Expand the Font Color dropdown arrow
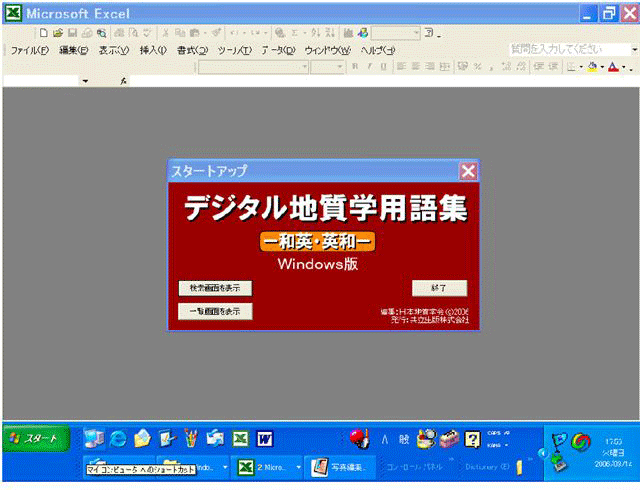Screen dimensions: 640x490 click(x=623, y=67)
